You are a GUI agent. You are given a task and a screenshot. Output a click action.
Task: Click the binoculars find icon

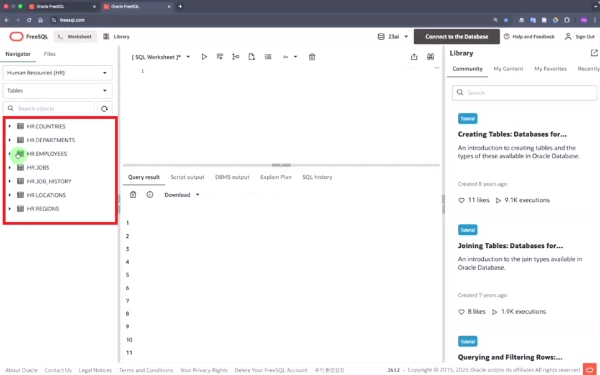(430, 57)
